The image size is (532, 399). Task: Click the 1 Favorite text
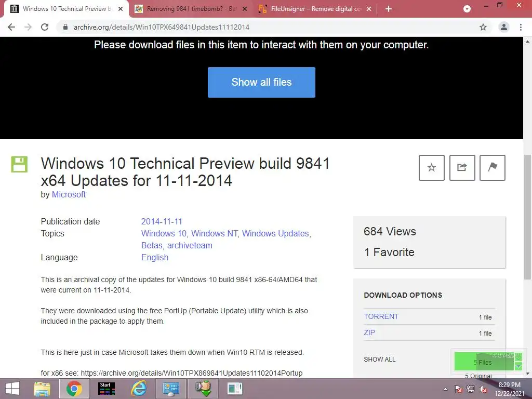pyautogui.click(x=389, y=252)
